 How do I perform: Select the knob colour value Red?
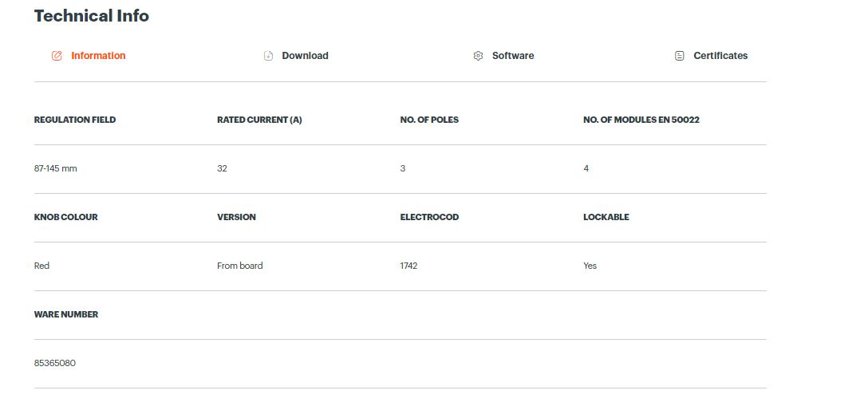[x=41, y=266]
